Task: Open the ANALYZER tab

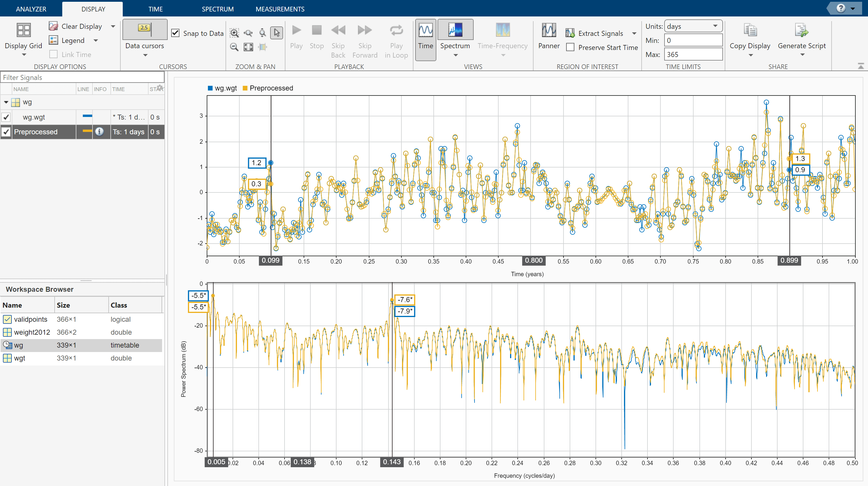Action: [31, 9]
